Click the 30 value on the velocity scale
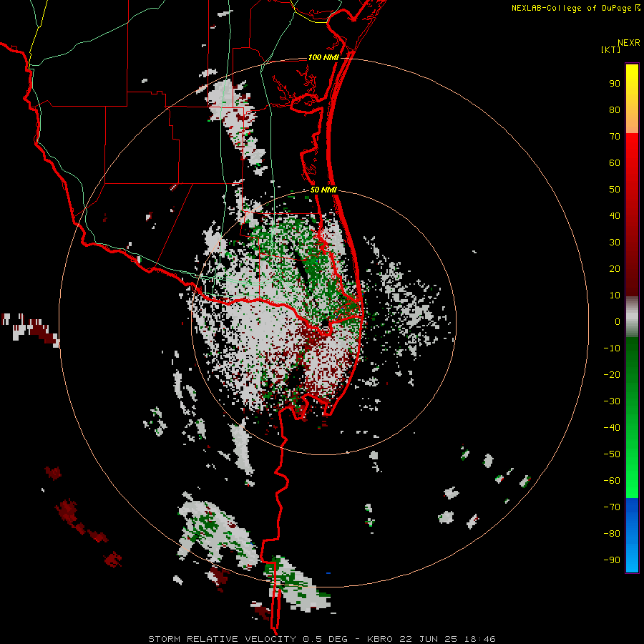 [x=615, y=243]
